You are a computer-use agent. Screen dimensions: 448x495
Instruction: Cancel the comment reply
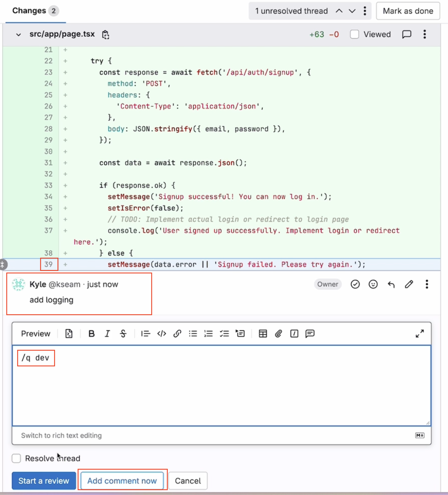pos(188,481)
